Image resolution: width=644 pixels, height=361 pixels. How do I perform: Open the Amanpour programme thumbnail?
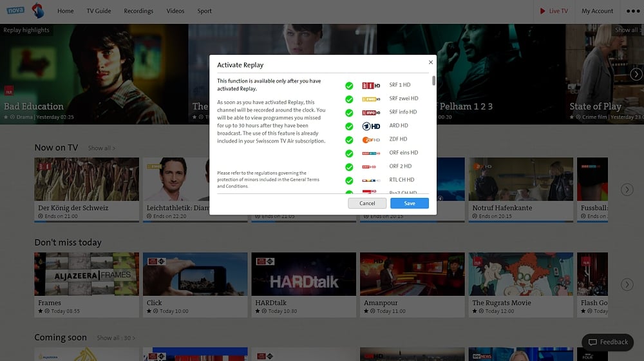click(412, 274)
